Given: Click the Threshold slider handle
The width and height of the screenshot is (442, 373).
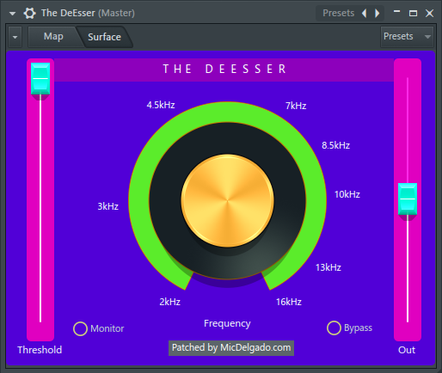Looking at the screenshot, I should [x=40, y=79].
